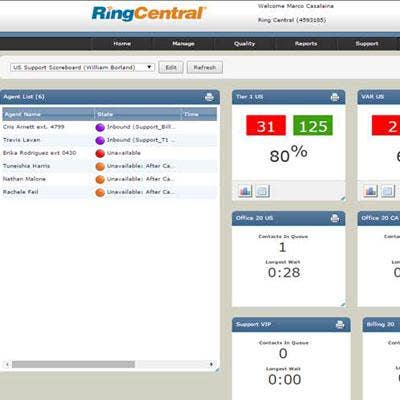Screen dimensions: 400x400
Task: Click the VAR US table view icon
Action: pyautogui.click(x=388, y=191)
